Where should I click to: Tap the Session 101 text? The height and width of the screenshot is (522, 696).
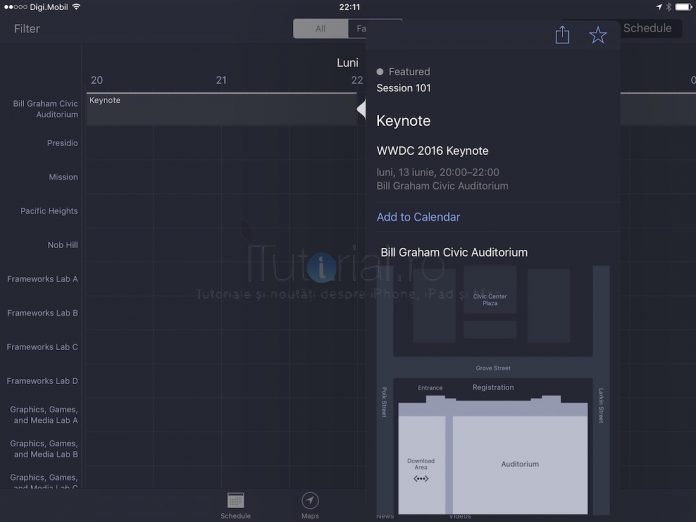(x=403, y=88)
